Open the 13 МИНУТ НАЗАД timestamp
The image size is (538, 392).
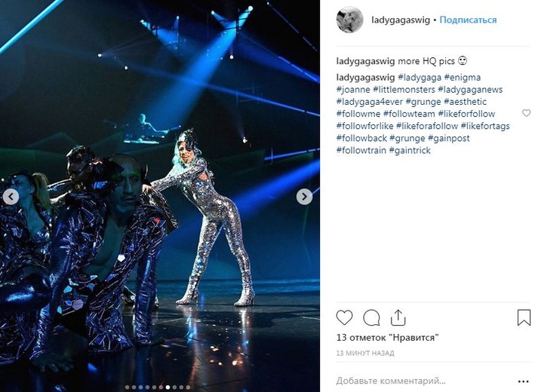pyautogui.click(x=365, y=353)
